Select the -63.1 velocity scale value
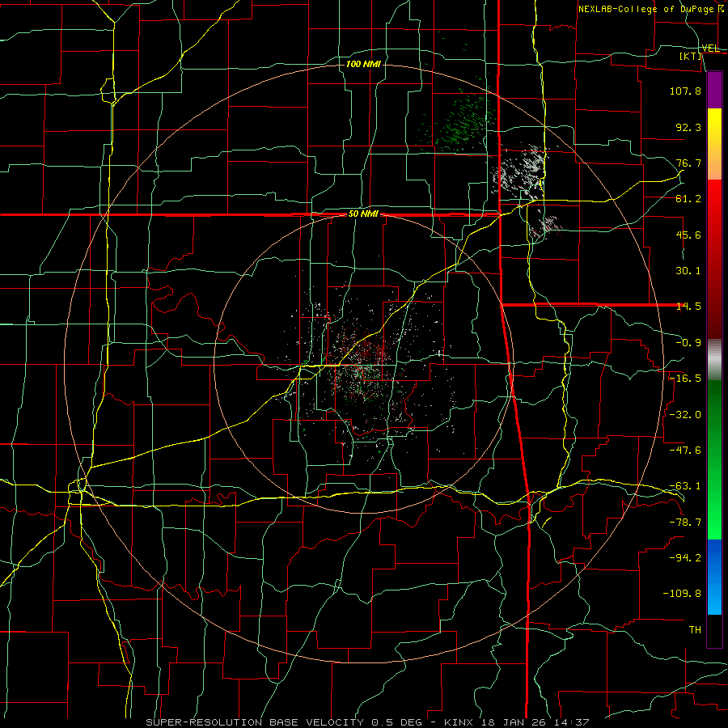This screenshot has height=728, width=728. pyautogui.click(x=685, y=486)
